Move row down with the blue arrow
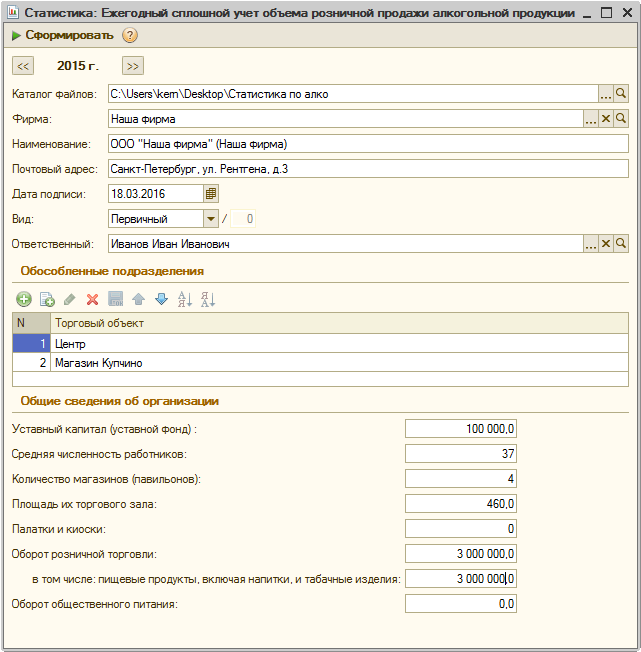This screenshot has height=652, width=641. pos(161,299)
